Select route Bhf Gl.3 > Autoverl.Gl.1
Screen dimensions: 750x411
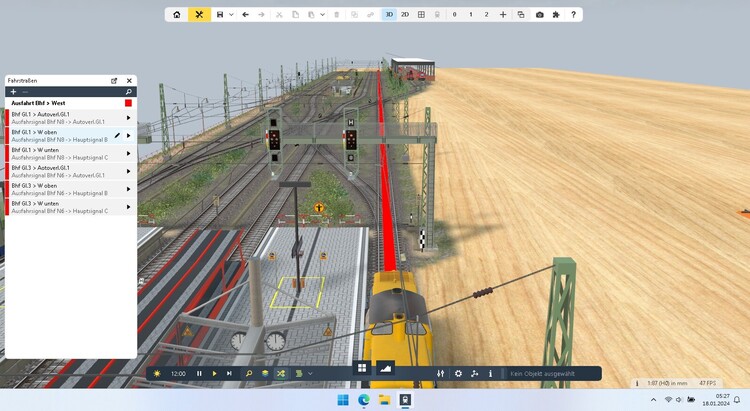pos(71,171)
